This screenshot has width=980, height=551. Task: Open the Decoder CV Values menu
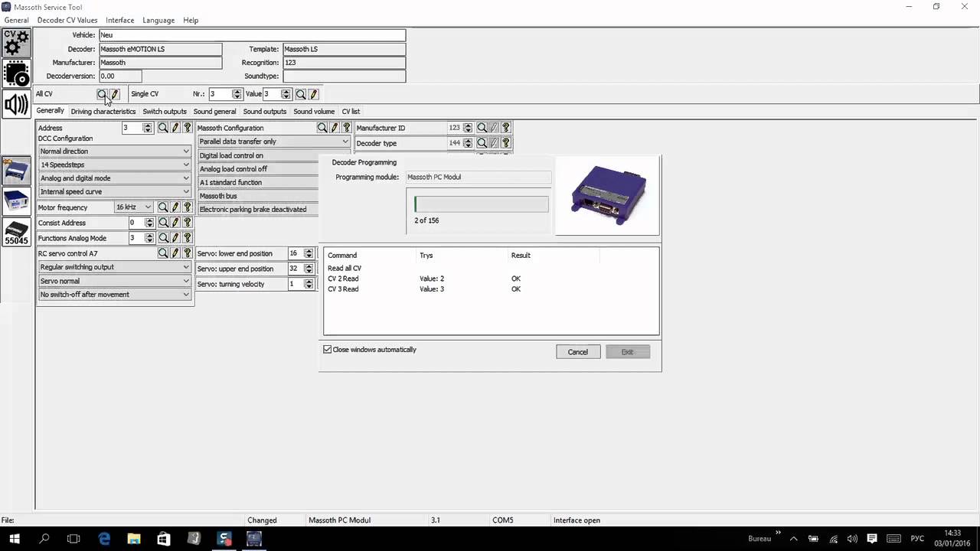click(67, 21)
